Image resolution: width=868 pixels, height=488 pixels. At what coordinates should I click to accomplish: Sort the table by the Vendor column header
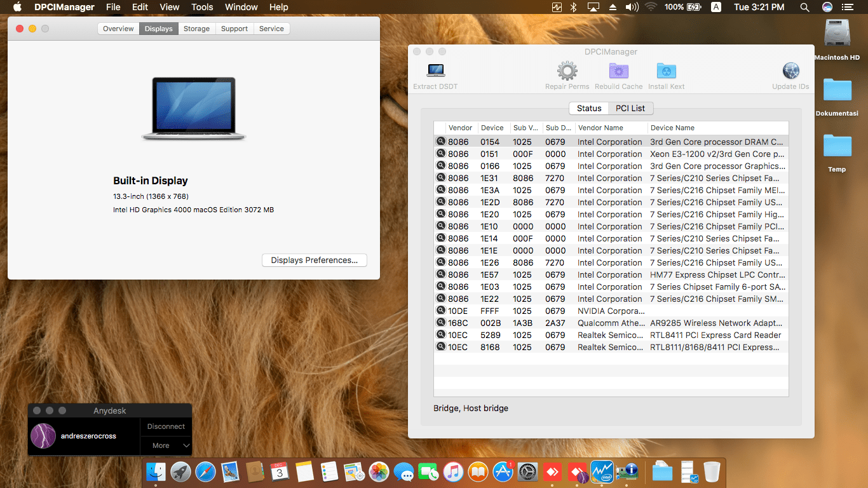[x=461, y=128]
